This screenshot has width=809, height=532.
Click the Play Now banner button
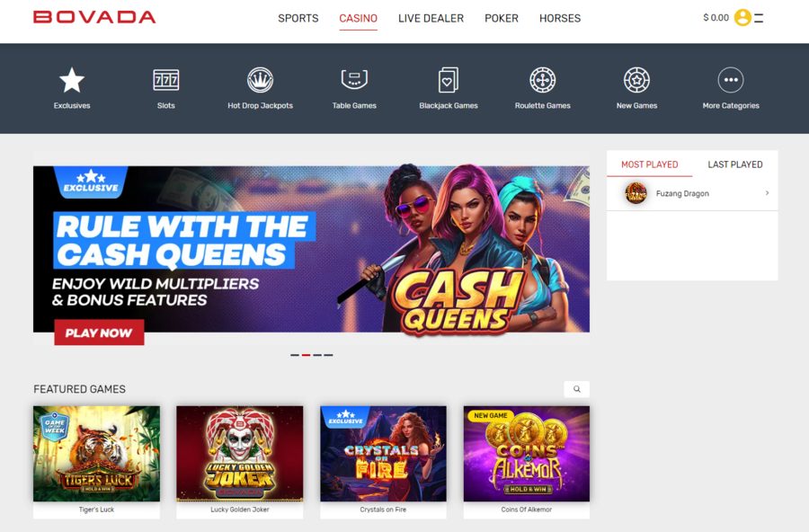pyautogui.click(x=99, y=332)
